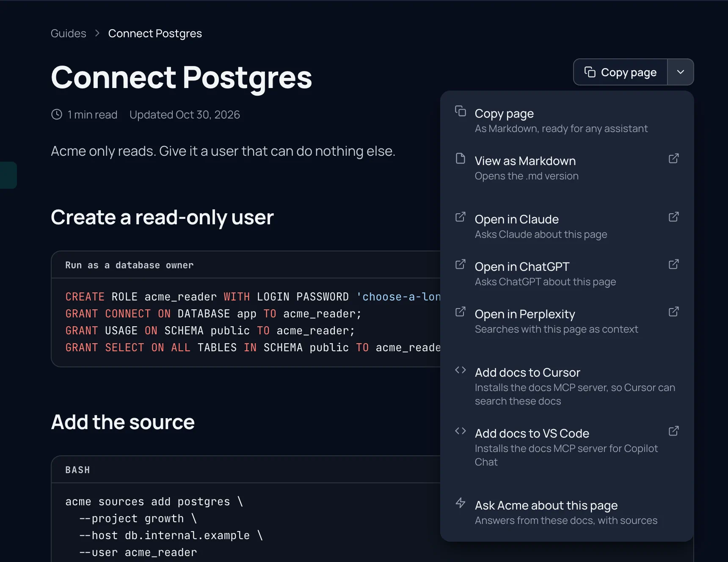Viewport: 728px width, 562px height.
Task: Select Open in Claude option
Action: (567, 226)
